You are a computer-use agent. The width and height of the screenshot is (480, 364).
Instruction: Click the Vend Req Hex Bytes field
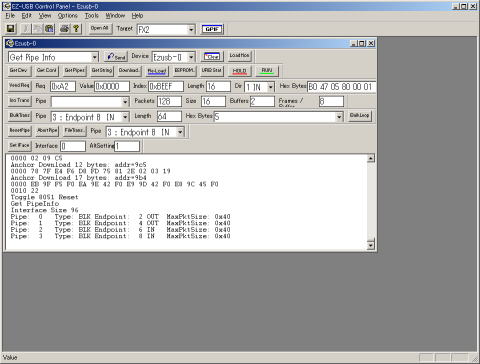tap(341, 87)
